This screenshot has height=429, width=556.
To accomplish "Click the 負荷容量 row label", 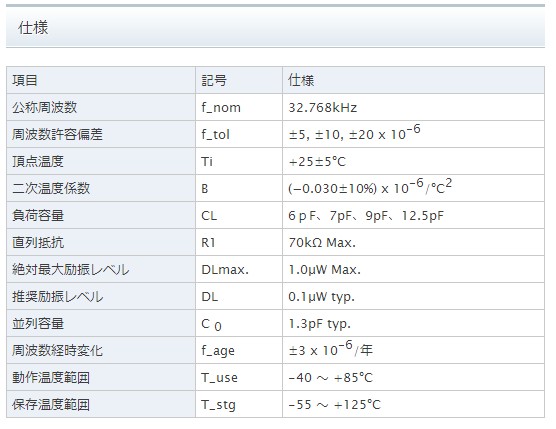I will 38,215.
